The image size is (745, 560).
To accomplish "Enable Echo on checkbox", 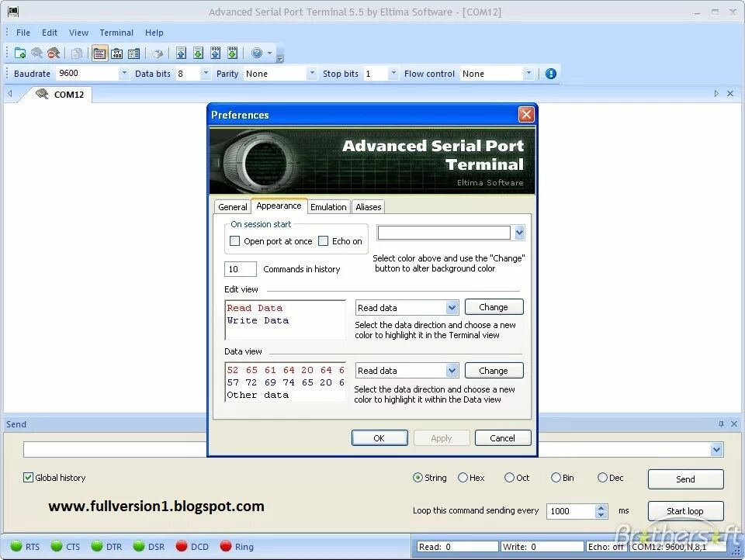I will coord(323,240).
